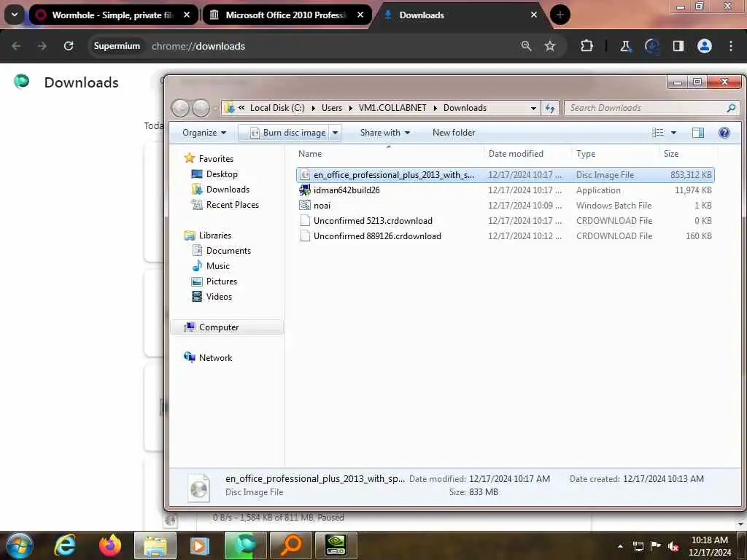Viewport: 747px width, 560px height.
Task: Close the Wormhole tab
Action: (187, 15)
